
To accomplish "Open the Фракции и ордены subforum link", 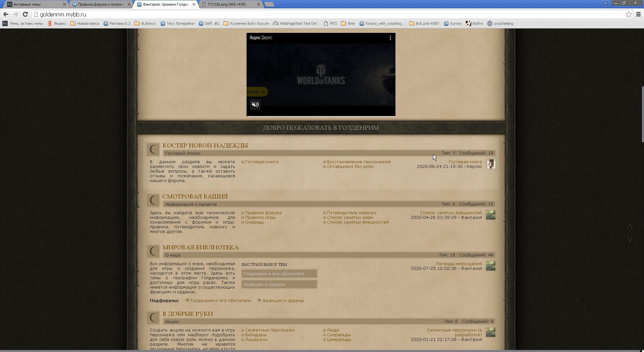I will pyautogui.click(x=283, y=301).
